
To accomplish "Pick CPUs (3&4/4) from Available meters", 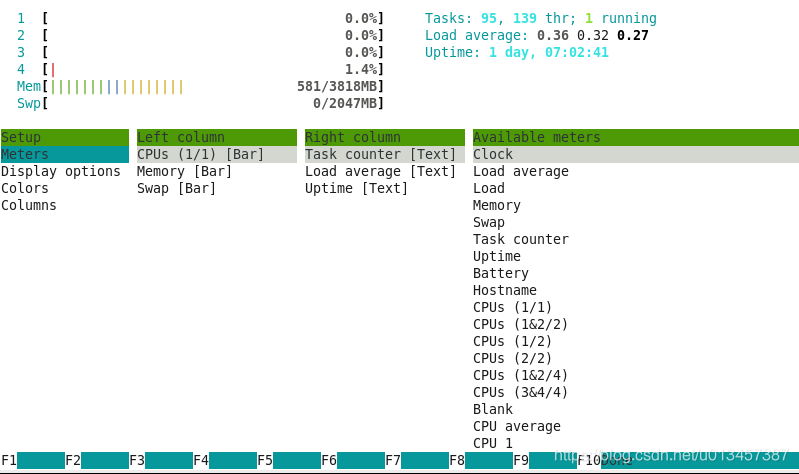I will pyautogui.click(x=520, y=392).
